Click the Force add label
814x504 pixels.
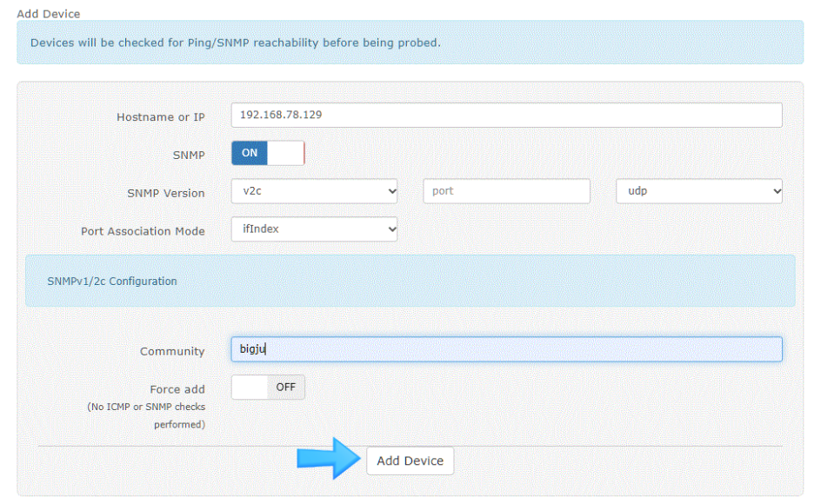(x=177, y=389)
